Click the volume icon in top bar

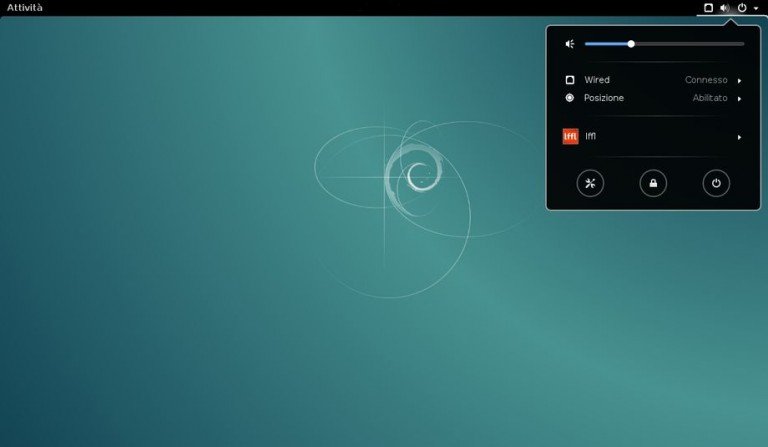[x=725, y=8]
